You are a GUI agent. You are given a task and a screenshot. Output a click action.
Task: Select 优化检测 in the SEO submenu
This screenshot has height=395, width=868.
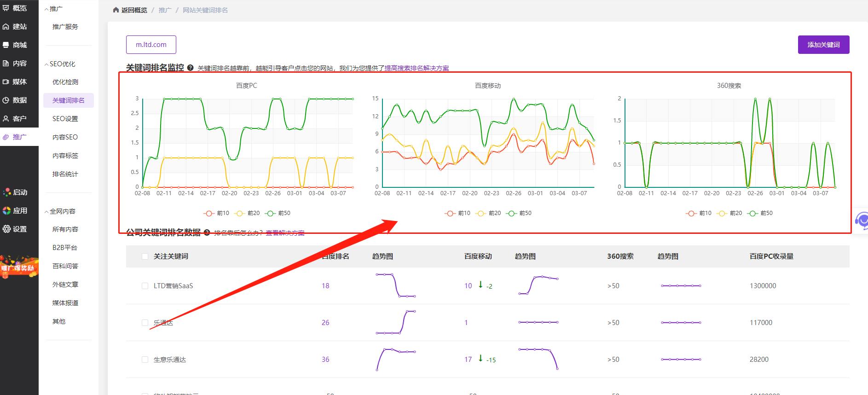click(x=65, y=82)
